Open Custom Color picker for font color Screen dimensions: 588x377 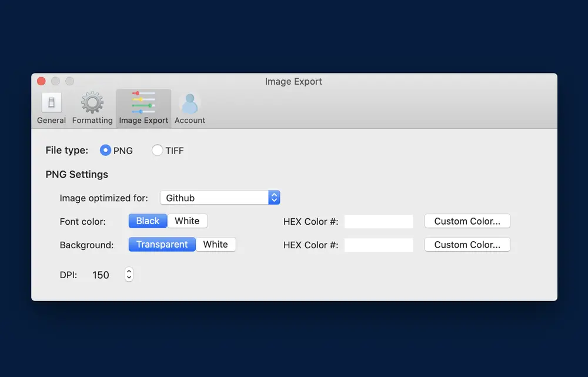click(x=467, y=221)
